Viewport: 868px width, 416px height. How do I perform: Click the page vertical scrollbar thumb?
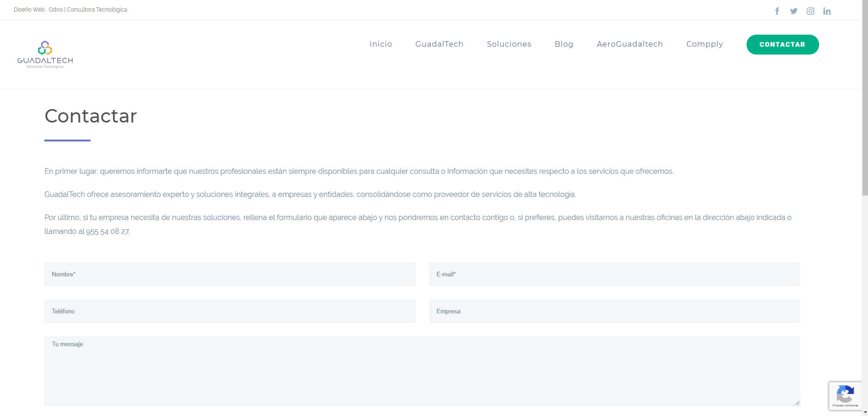coord(865,98)
